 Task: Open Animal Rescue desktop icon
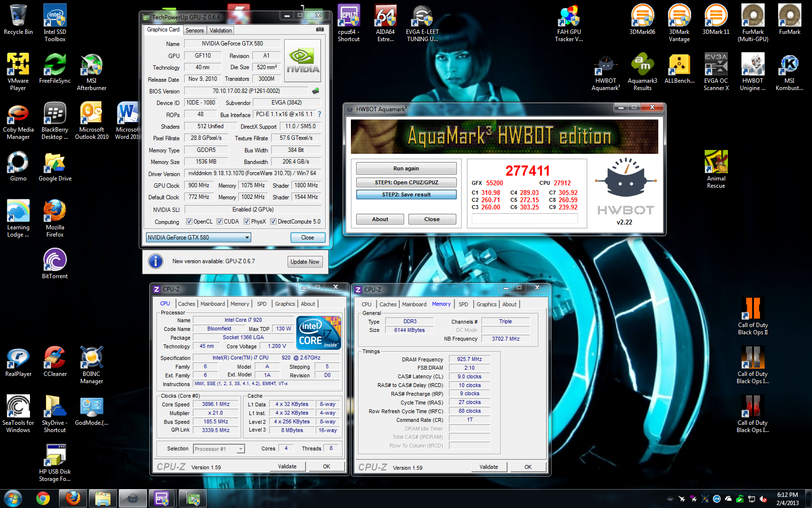[x=716, y=169]
